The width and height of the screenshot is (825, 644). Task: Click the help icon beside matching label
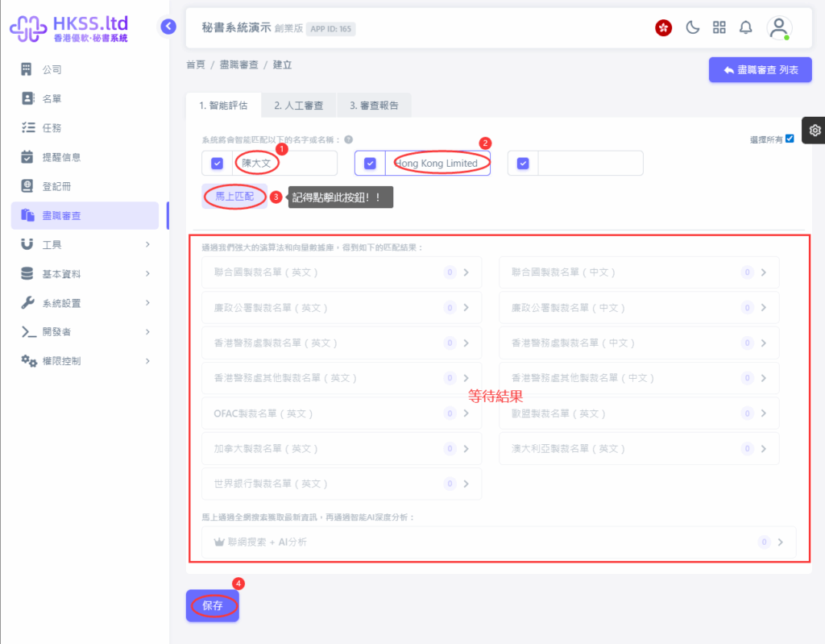click(x=349, y=139)
